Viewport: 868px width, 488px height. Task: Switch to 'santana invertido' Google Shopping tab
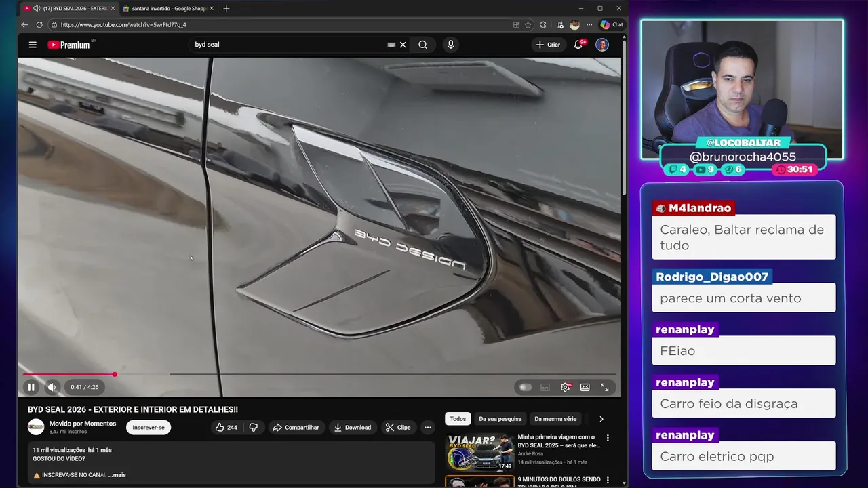pos(167,8)
